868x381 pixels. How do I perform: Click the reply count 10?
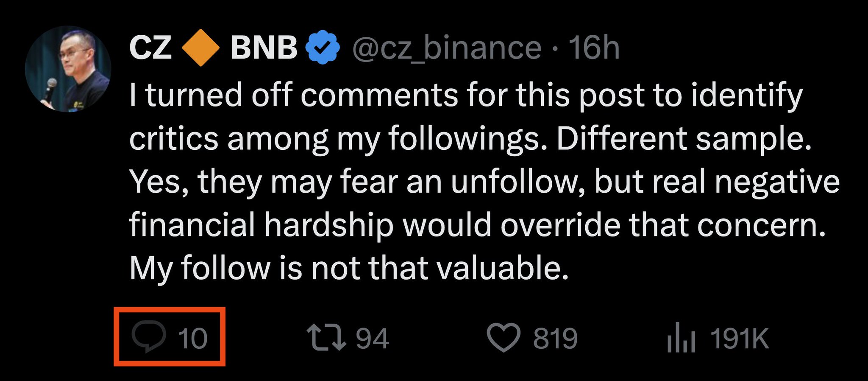click(192, 339)
